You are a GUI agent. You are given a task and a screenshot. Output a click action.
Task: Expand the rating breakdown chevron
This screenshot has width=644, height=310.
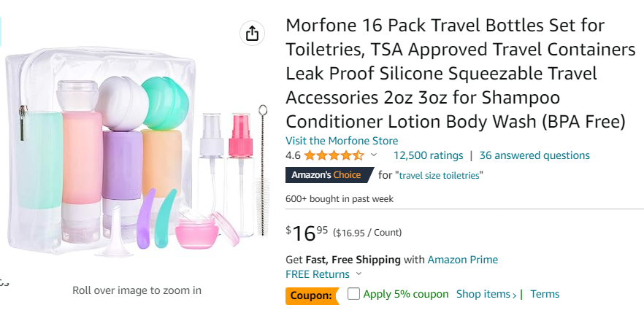[x=374, y=155]
